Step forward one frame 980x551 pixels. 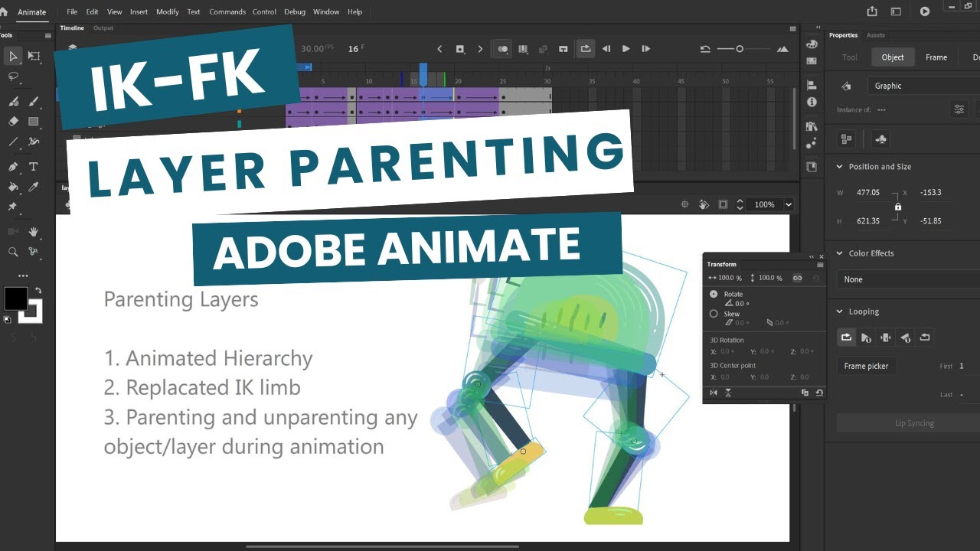click(x=646, y=49)
